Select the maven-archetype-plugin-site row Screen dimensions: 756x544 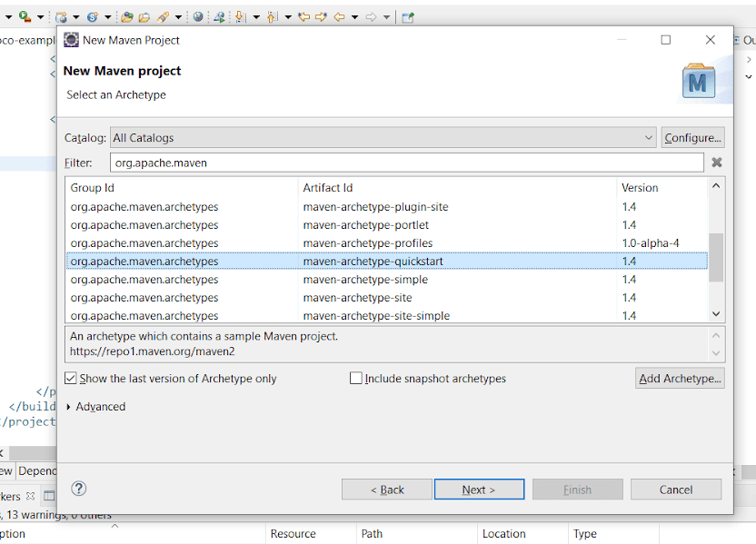pyautogui.click(x=387, y=207)
